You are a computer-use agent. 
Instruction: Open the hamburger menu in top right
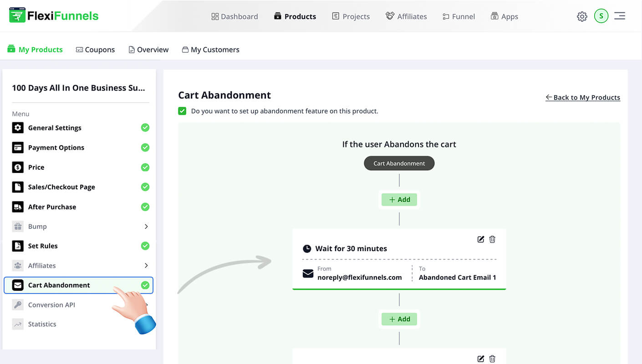click(x=619, y=16)
